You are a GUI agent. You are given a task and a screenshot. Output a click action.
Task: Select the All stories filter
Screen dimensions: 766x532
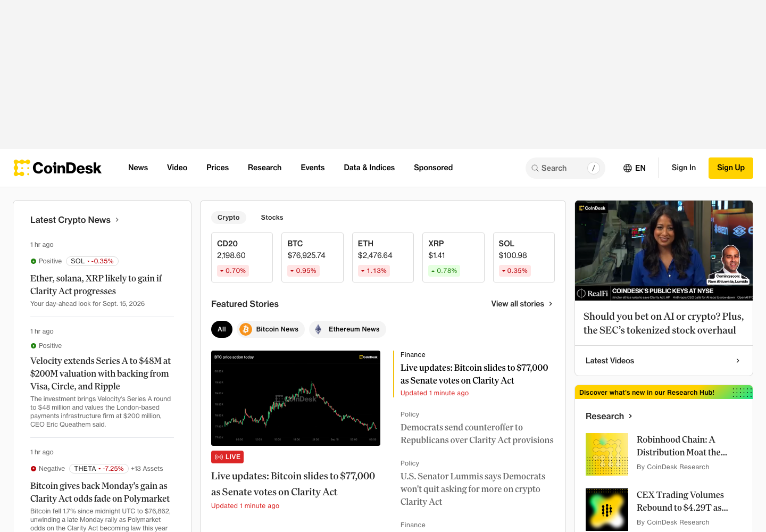click(222, 329)
